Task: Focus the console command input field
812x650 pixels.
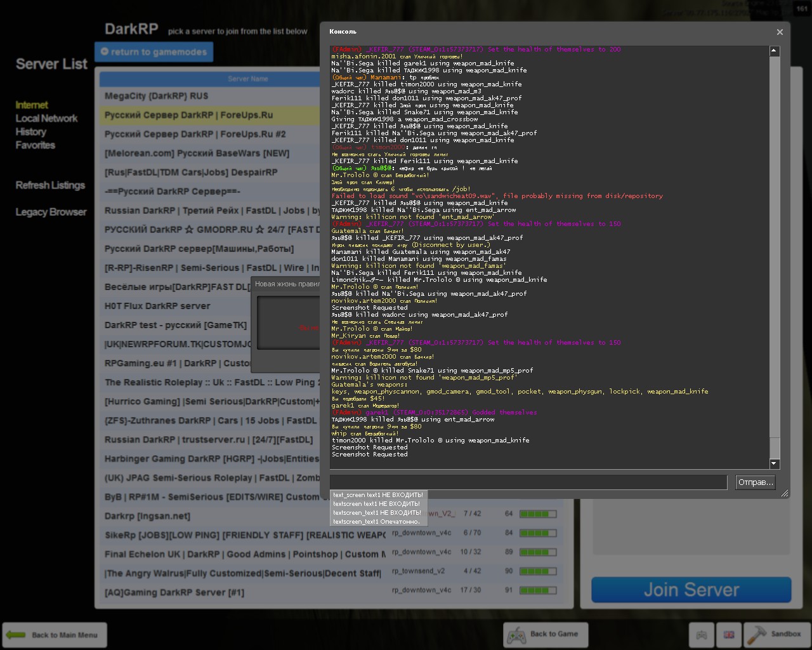Action: click(x=528, y=482)
